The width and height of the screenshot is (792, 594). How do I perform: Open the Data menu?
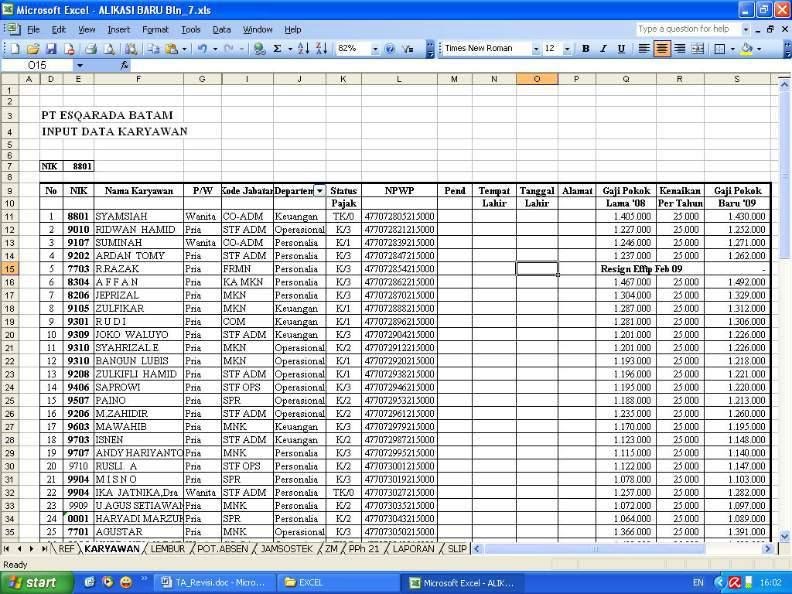click(x=221, y=29)
